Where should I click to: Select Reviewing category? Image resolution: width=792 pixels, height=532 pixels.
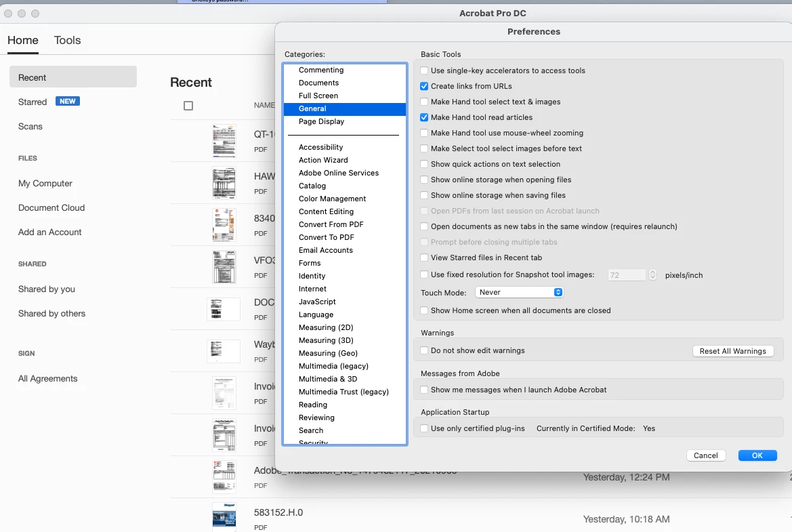pos(345,418)
